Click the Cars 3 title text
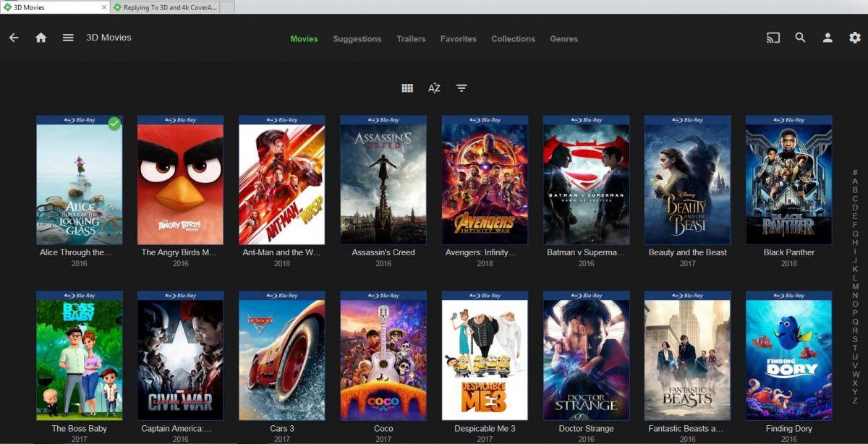This screenshot has height=444, width=868. pos(282,429)
